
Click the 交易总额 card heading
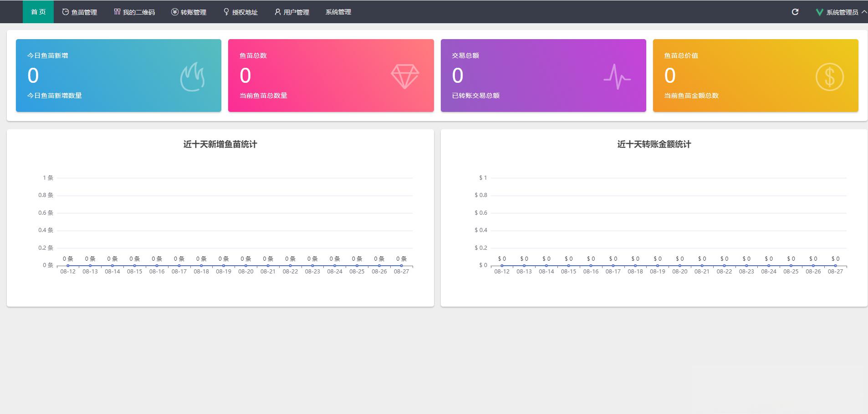465,56
